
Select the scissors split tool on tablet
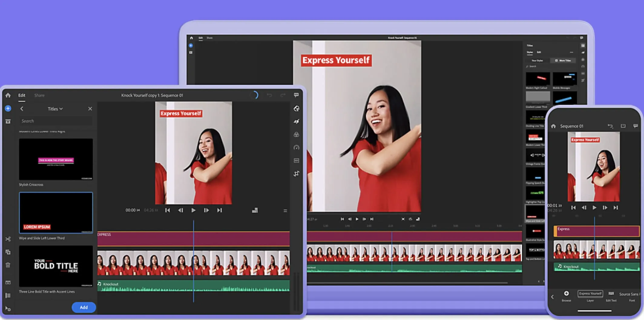tap(8, 239)
